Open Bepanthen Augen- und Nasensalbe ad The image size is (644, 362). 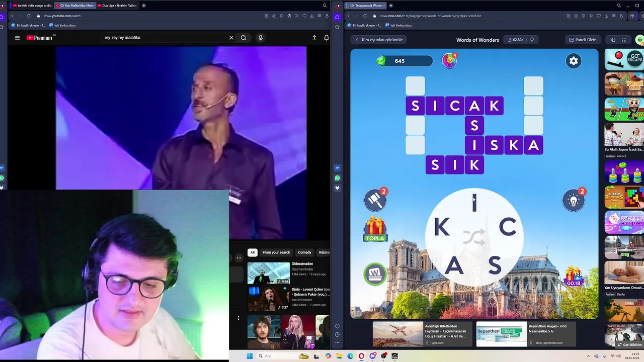coord(526,334)
